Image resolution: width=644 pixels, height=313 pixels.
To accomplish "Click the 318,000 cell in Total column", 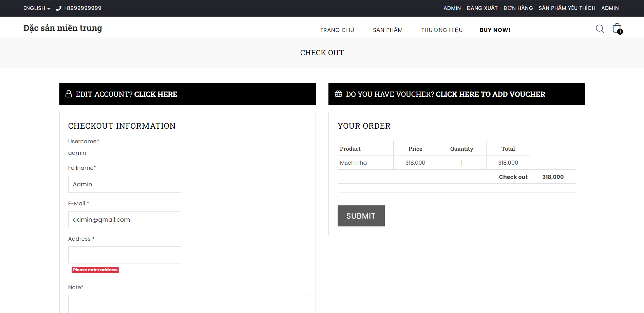I will 508,163.
